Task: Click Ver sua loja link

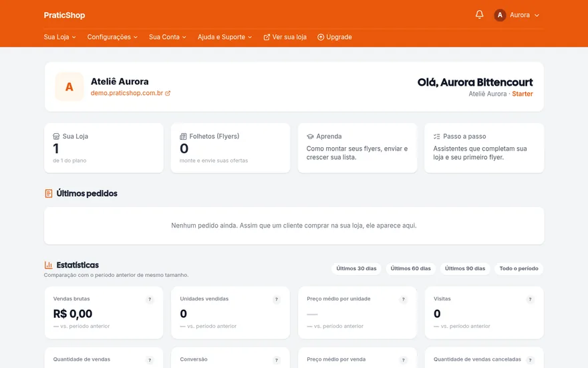Action: (x=285, y=37)
